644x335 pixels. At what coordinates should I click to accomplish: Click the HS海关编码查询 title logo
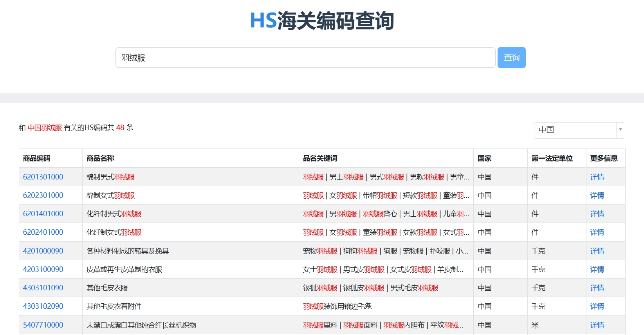pos(322,21)
